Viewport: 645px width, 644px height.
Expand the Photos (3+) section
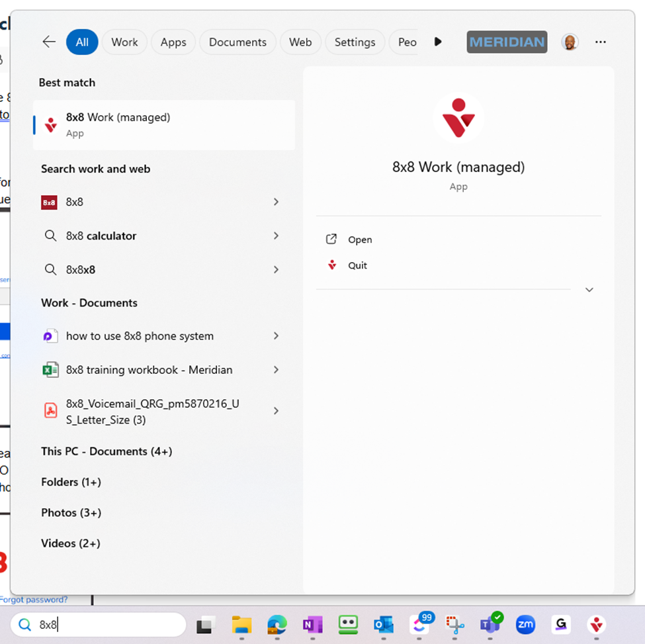tap(71, 513)
